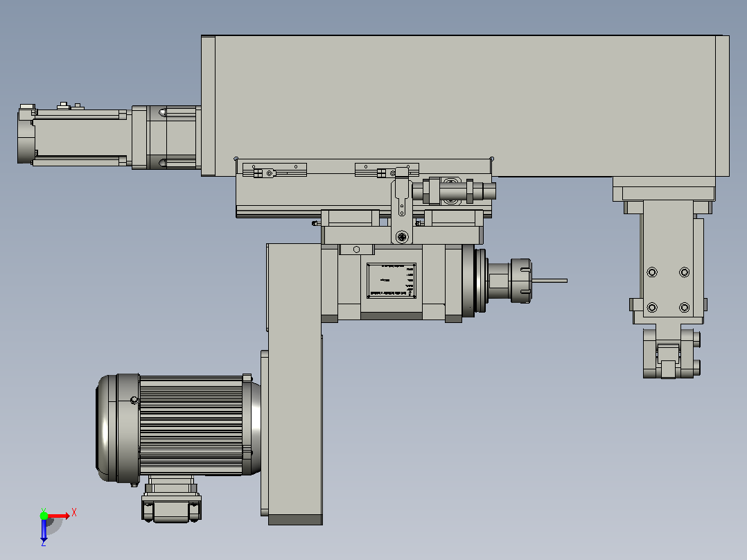Viewport: 747px width, 560px height.
Task: Click the red X axis arrow of the triad
Action: click(x=59, y=516)
